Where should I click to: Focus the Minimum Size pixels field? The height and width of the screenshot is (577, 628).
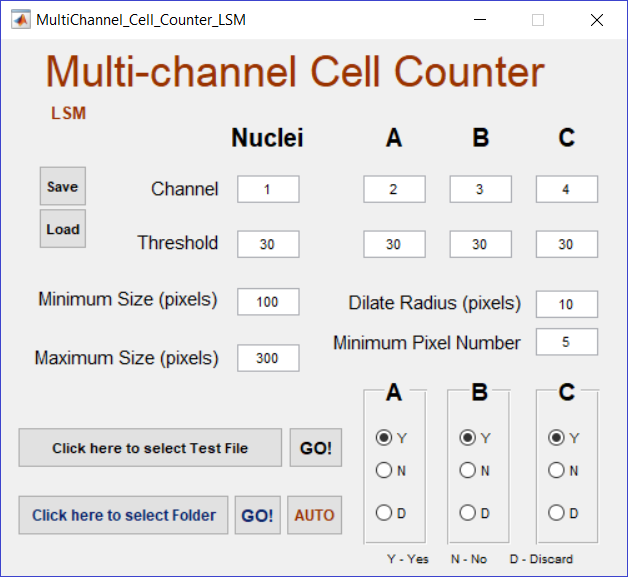pyautogui.click(x=268, y=301)
